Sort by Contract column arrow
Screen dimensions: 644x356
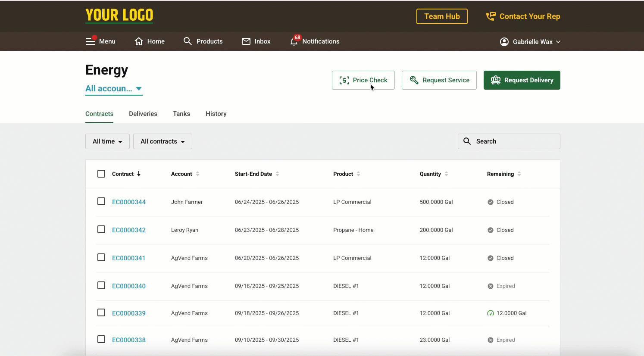tap(139, 174)
